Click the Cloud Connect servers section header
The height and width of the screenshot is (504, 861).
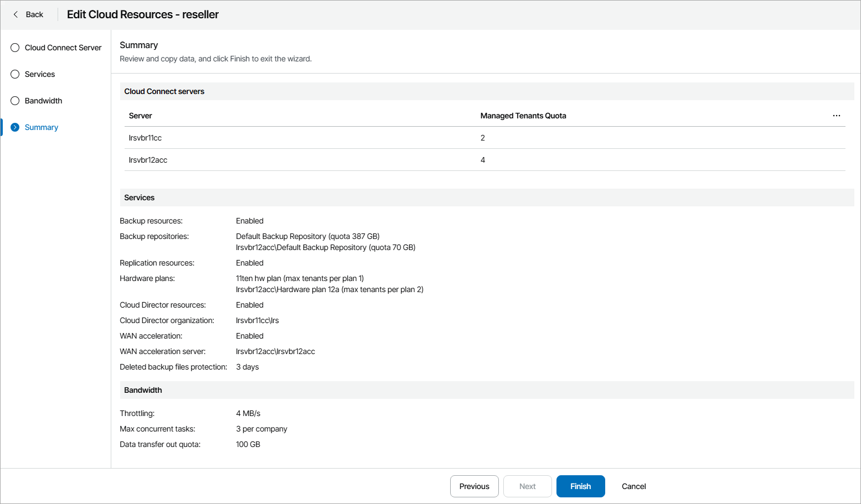point(164,91)
